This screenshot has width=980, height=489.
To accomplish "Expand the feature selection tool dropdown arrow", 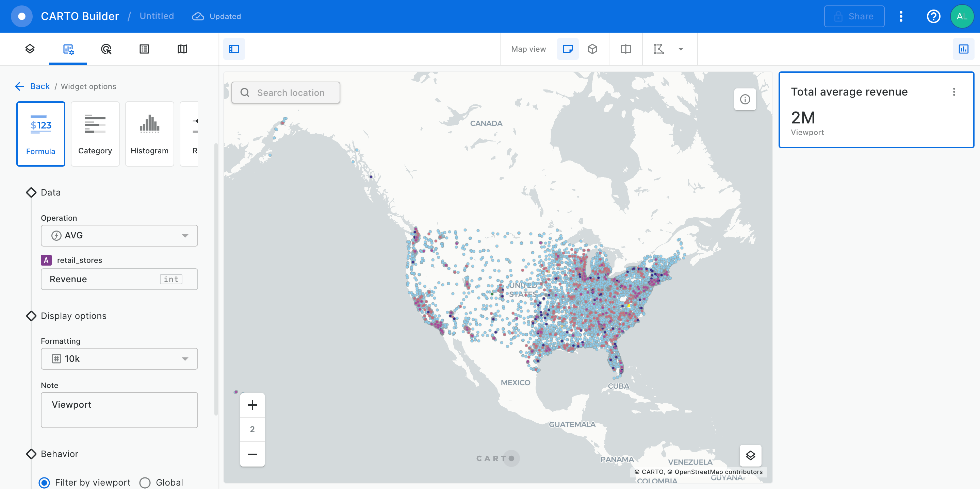I will coord(681,49).
